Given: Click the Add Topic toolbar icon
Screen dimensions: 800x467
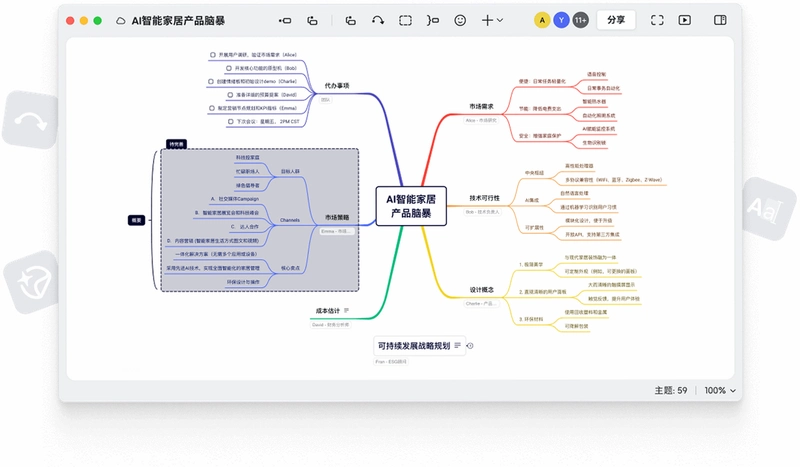Looking at the screenshot, I should point(285,20).
